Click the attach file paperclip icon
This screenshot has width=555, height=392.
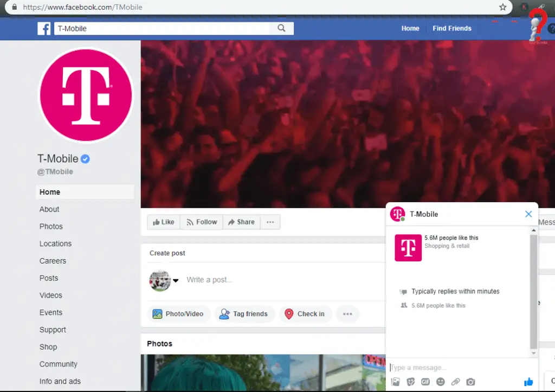pos(455,382)
